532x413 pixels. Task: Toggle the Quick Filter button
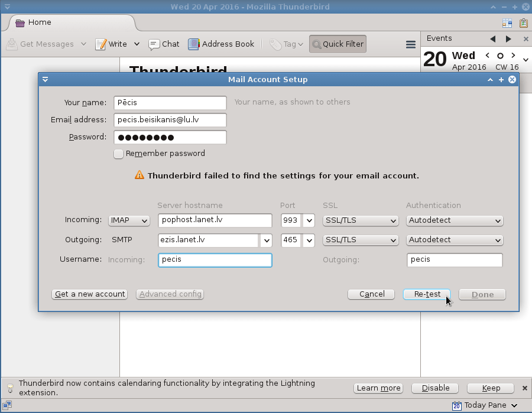[x=338, y=44]
